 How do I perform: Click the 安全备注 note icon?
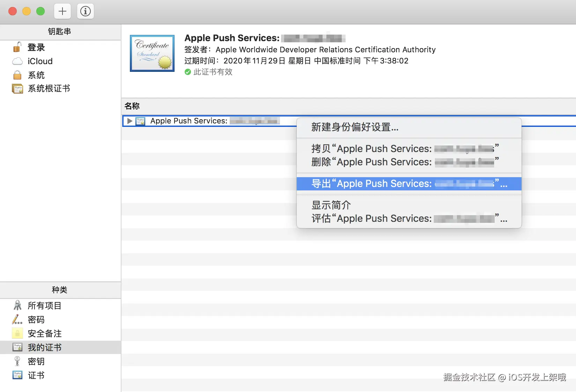tap(17, 333)
